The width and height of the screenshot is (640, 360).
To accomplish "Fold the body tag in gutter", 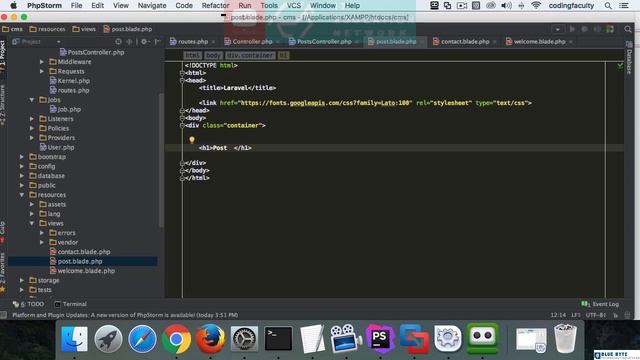I will pyautogui.click(x=182, y=118).
